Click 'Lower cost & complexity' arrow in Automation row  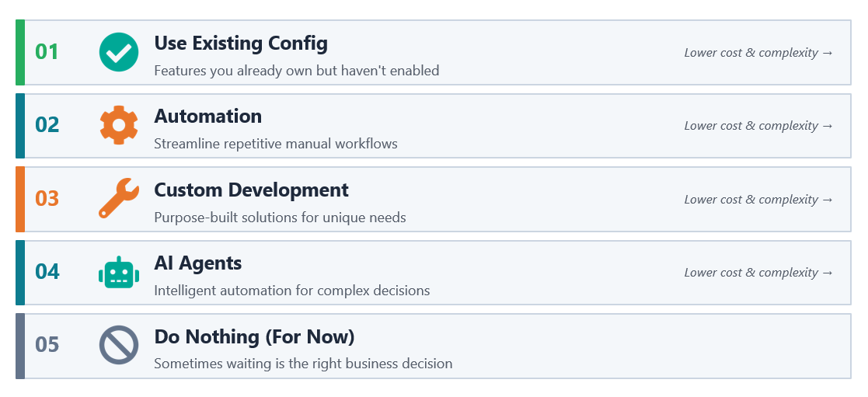[758, 126]
